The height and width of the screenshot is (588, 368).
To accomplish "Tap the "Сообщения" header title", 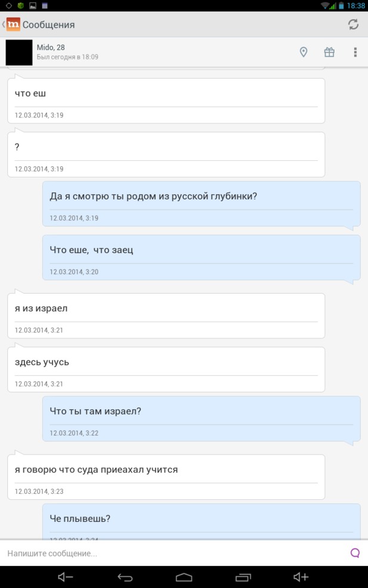I will coord(48,25).
